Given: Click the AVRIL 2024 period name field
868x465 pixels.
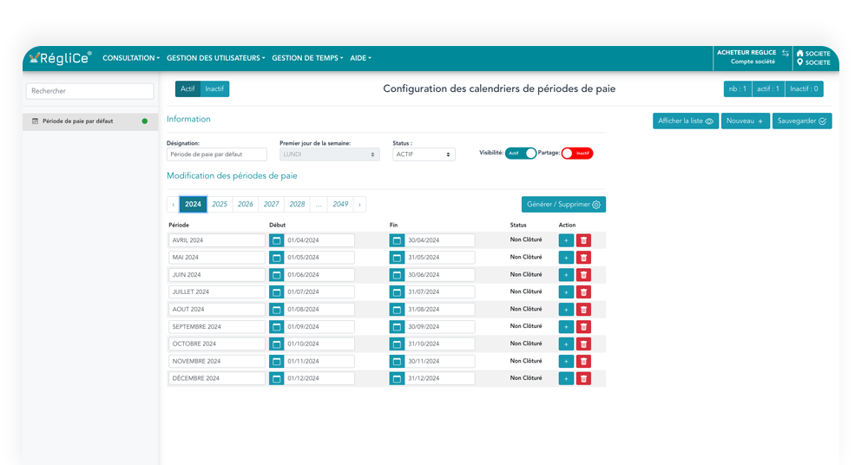Looking at the screenshot, I should [x=216, y=240].
